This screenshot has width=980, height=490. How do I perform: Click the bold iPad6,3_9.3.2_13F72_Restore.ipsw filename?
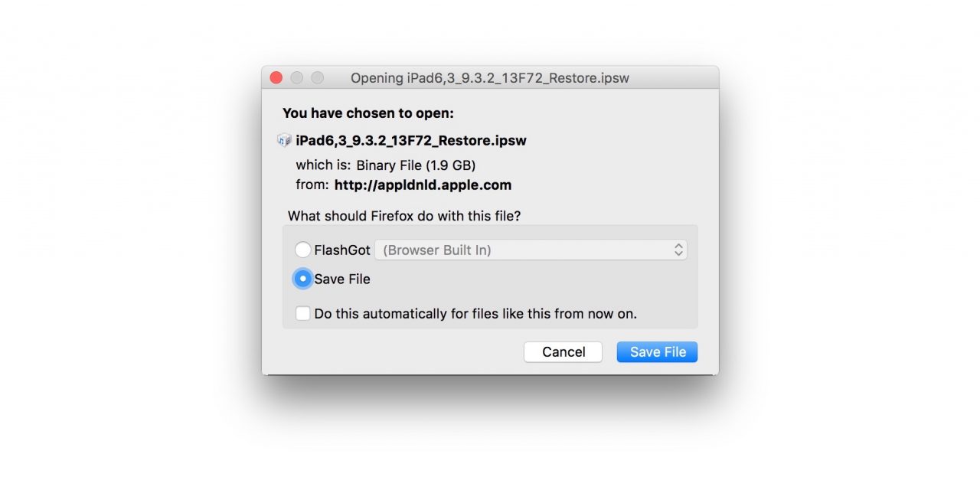(411, 141)
